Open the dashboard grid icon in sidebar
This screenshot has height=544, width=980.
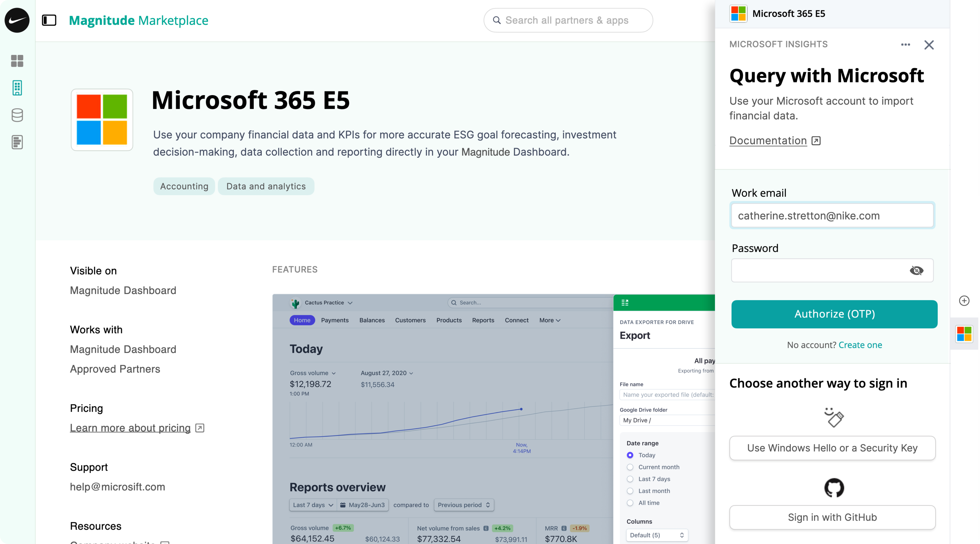(17, 61)
